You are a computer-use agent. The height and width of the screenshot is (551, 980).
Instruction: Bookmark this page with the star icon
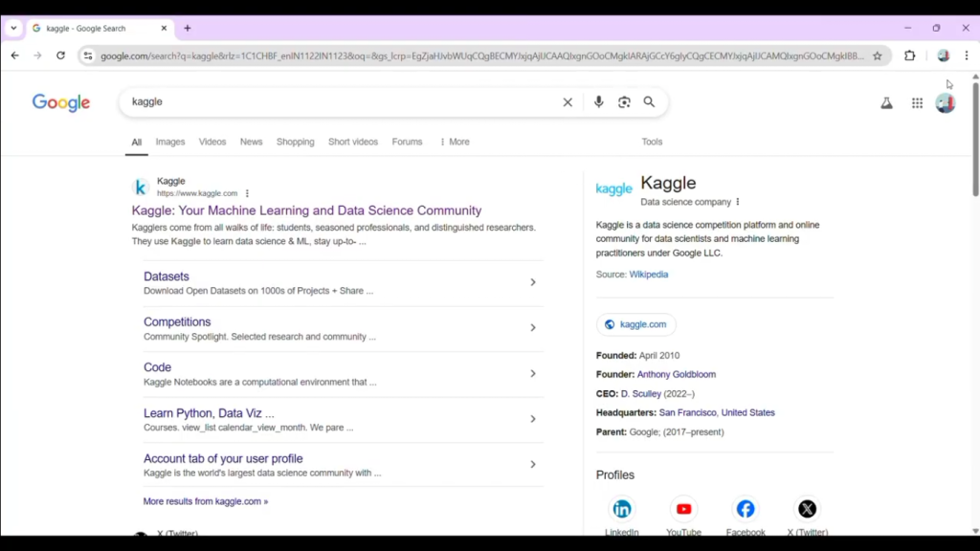tap(878, 55)
